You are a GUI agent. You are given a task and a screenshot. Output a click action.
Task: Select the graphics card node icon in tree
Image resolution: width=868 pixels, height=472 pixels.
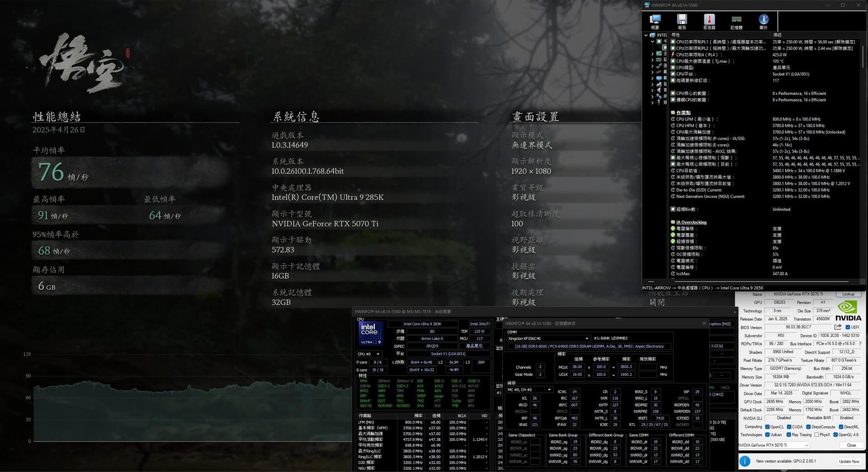tap(659, 72)
